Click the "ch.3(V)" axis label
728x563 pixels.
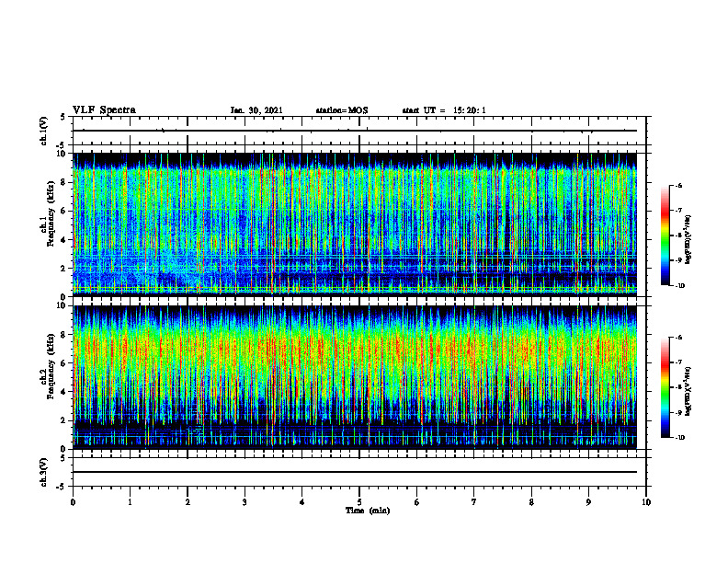43,472
